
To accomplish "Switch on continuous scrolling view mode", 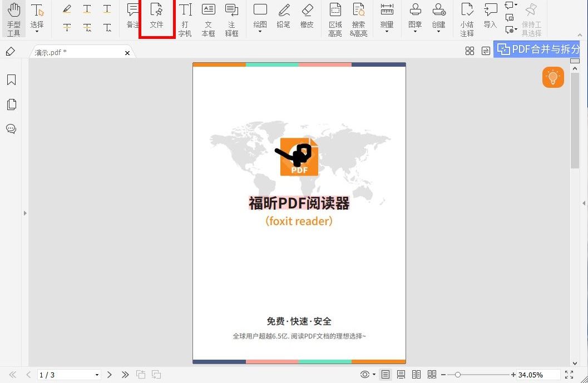I will tap(401, 374).
